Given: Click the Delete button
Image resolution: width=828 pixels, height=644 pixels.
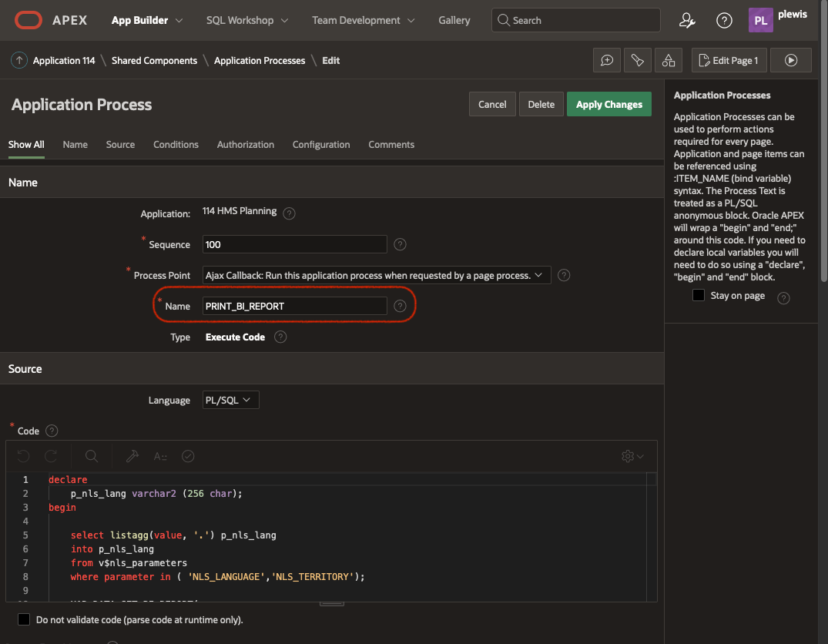Looking at the screenshot, I should pos(541,104).
